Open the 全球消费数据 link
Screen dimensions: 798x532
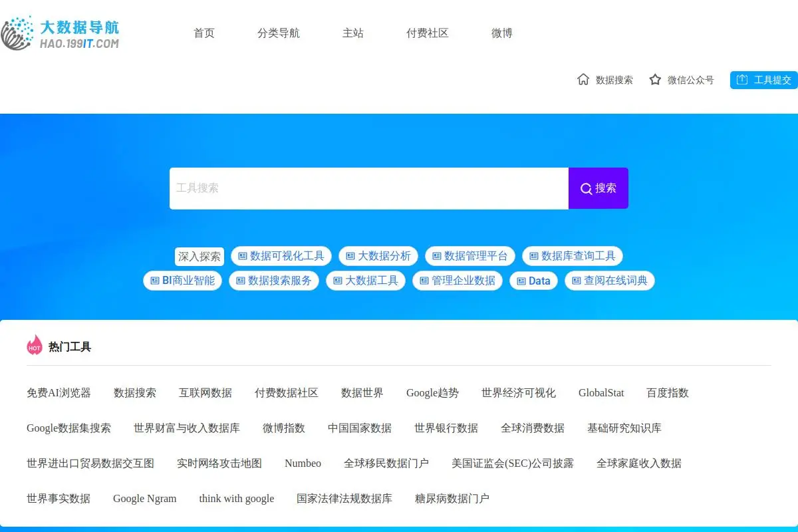point(533,428)
